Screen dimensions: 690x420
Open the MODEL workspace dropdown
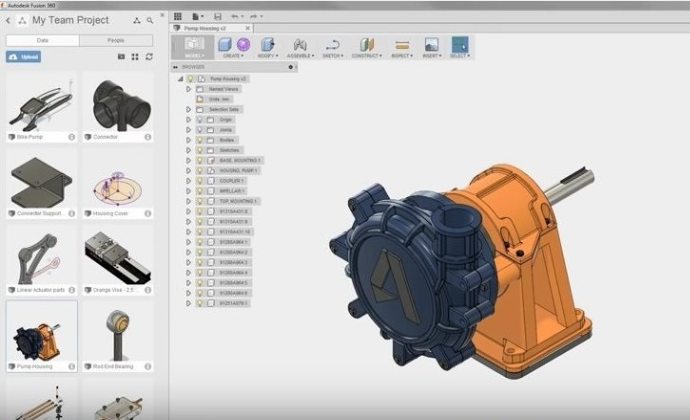pyautogui.click(x=194, y=47)
